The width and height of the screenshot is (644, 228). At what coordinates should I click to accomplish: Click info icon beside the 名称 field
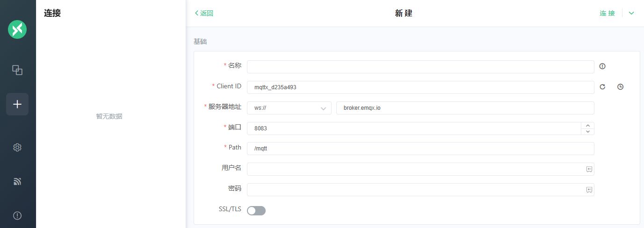pyautogui.click(x=602, y=66)
